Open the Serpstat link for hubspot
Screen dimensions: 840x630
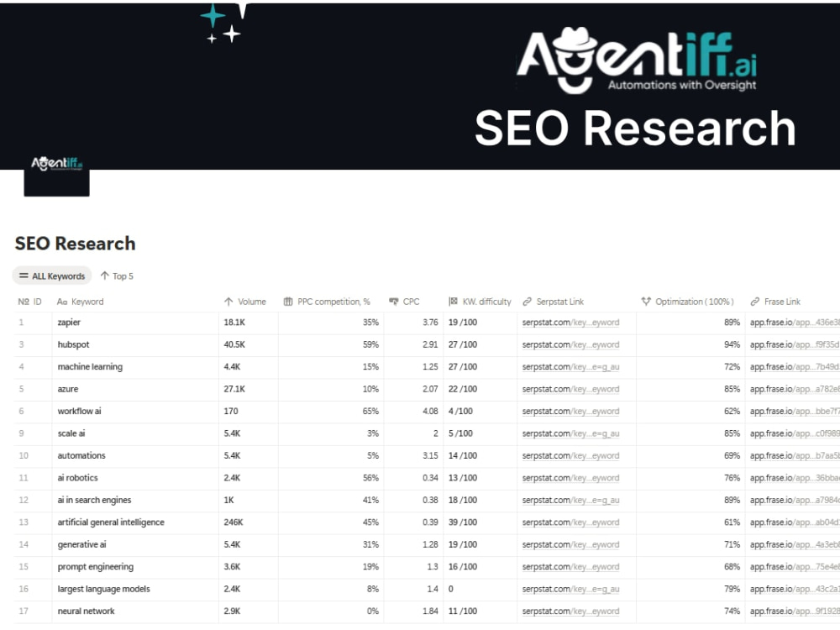pos(570,344)
